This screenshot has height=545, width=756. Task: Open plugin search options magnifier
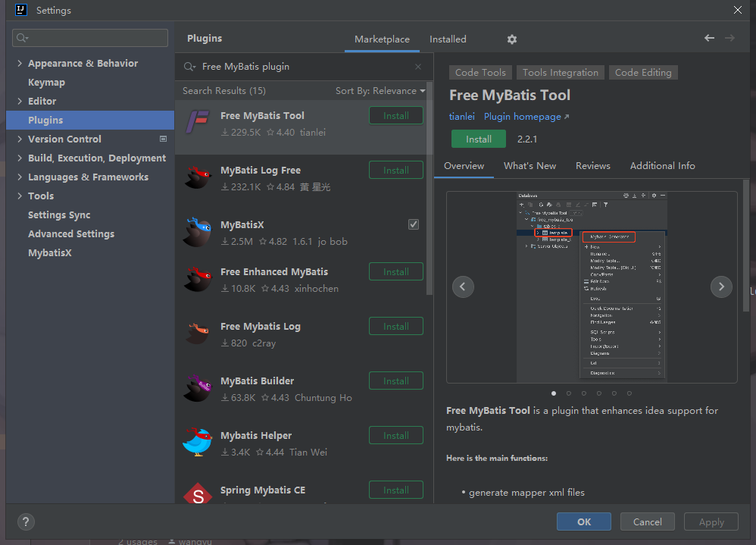pos(189,67)
